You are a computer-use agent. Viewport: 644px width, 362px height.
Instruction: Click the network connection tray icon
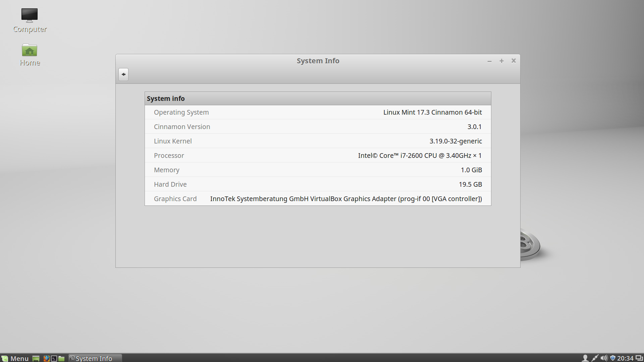595,358
